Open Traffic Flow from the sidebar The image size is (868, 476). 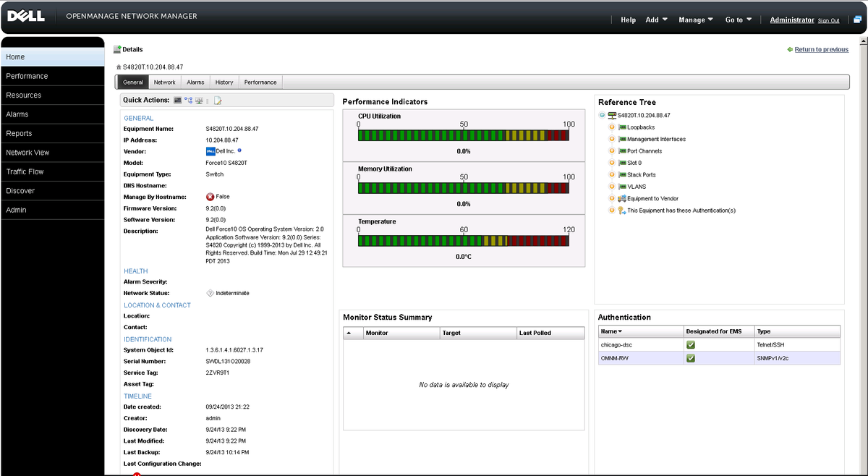tap(25, 171)
